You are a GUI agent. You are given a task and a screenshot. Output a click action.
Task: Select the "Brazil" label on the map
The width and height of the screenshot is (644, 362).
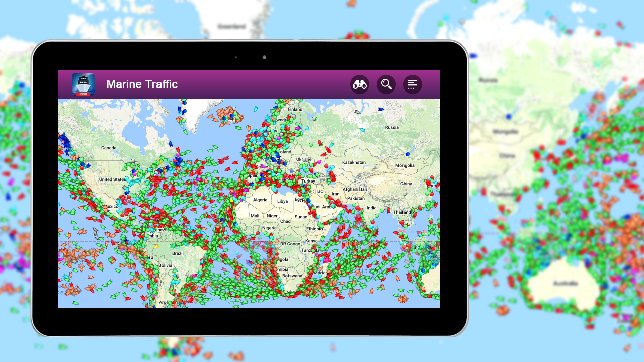[x=178, y=254]
